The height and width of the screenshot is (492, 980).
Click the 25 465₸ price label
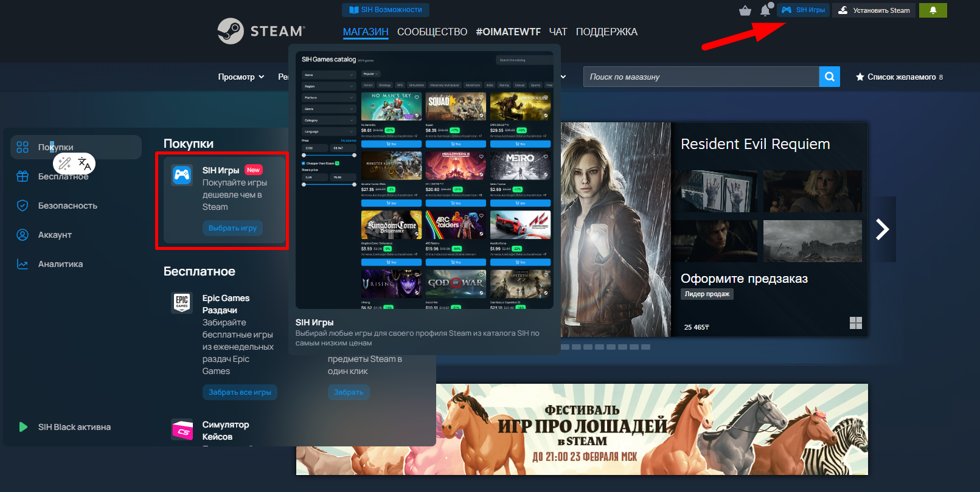(x=697, y=327)
